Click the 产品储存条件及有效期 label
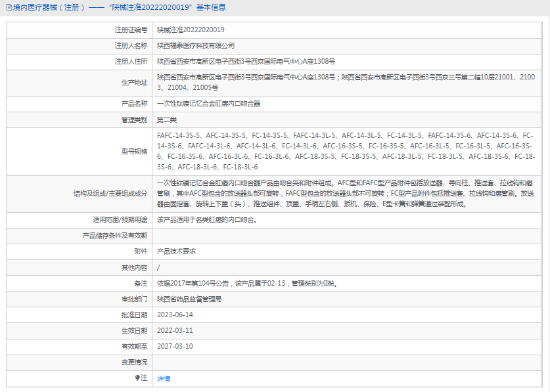 (x=115, y=236)
